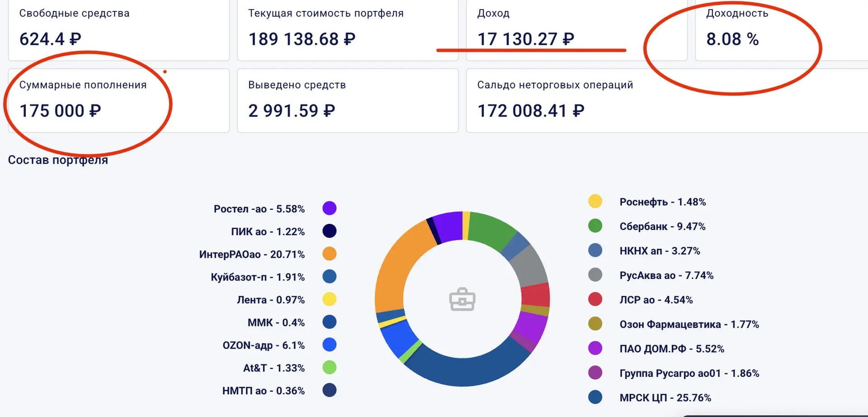Click the briefcase icon in donut chart center
Image resolution: width=868 pixels, height=417 pixels.
point(462,299)
